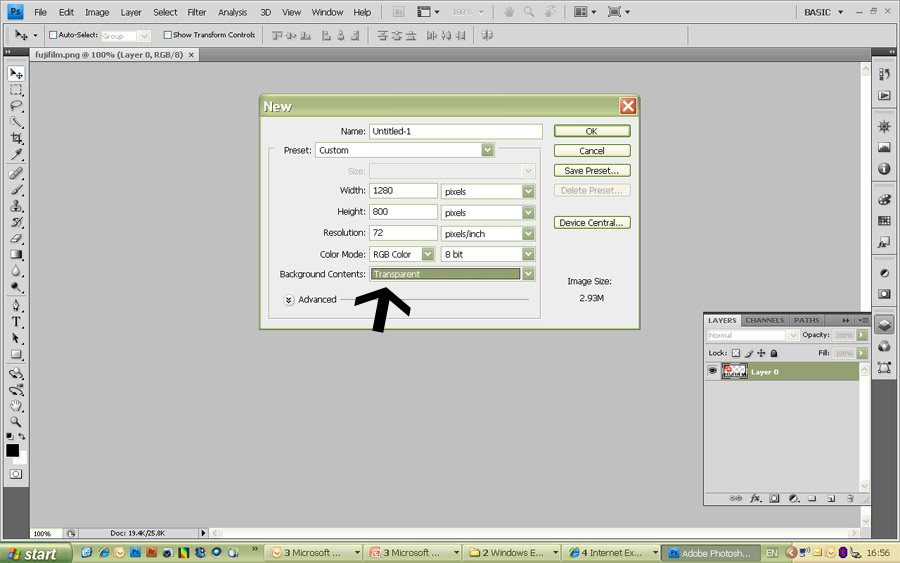Screen dimensions: 900x563
Task: Click the Width input field
Action: coord(403,191)
